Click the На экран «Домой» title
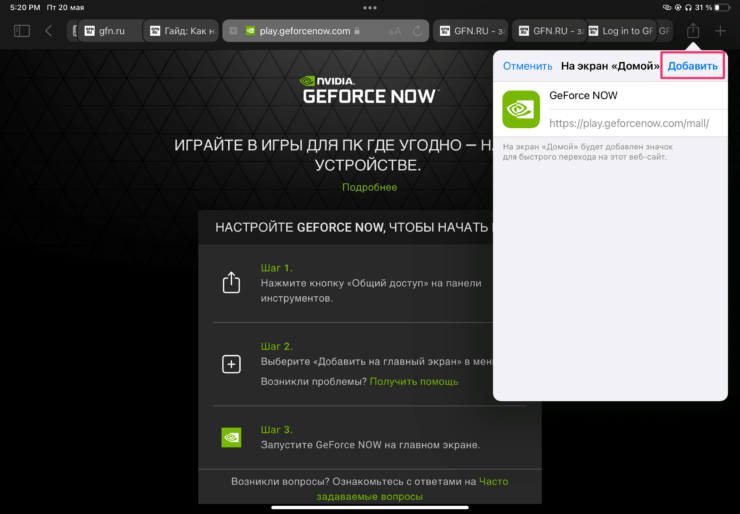The height and width of the screenshot is (514, 740). coord(610,66)
